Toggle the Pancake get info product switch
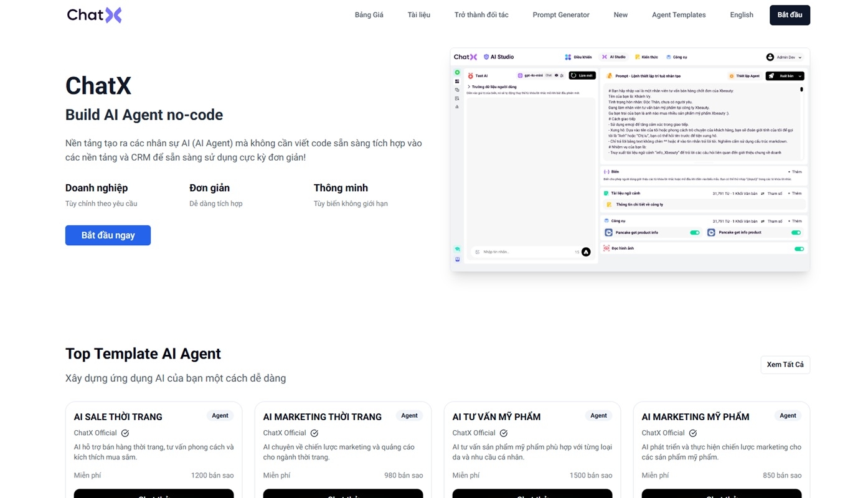Screen dimensions: 868x498 796,233
